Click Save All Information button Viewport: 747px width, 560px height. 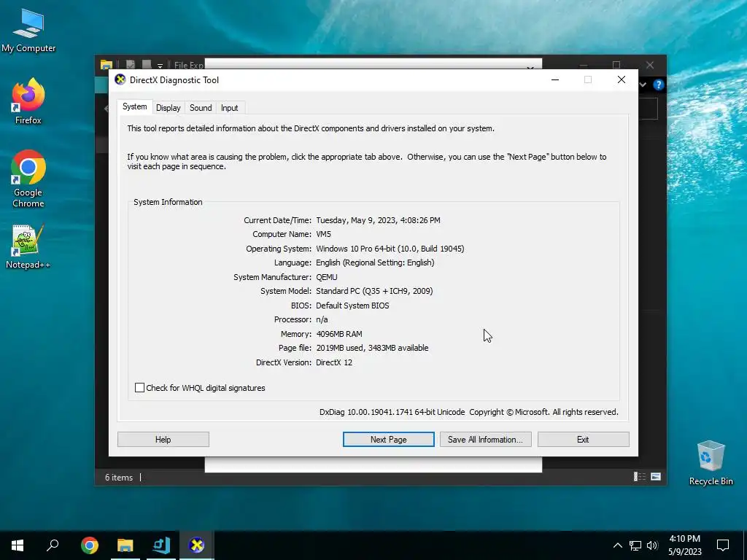pos(485,440)
